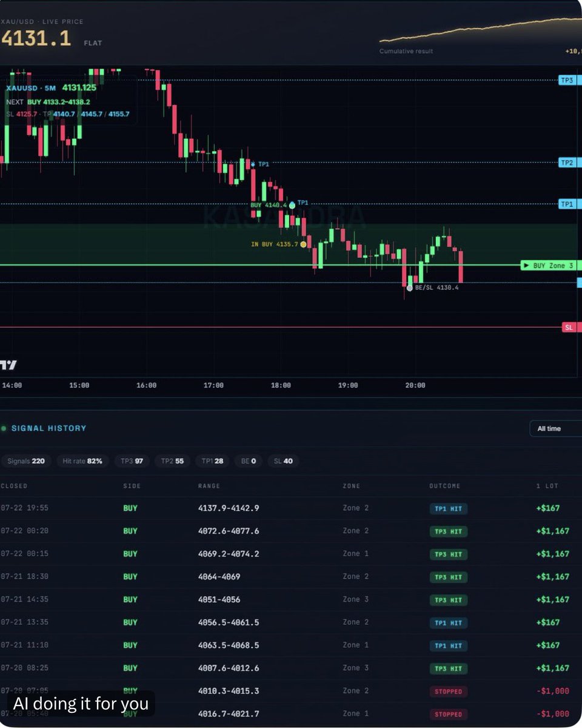Click the Zone 3 cell in 07-21 14:35 row
Viewport: 582px width, 728px height.
355,599
